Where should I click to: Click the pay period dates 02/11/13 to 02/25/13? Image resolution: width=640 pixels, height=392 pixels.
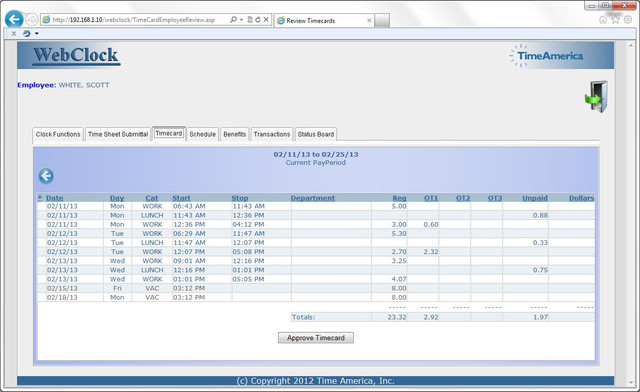pyautogui.click(x=316, y=154)
